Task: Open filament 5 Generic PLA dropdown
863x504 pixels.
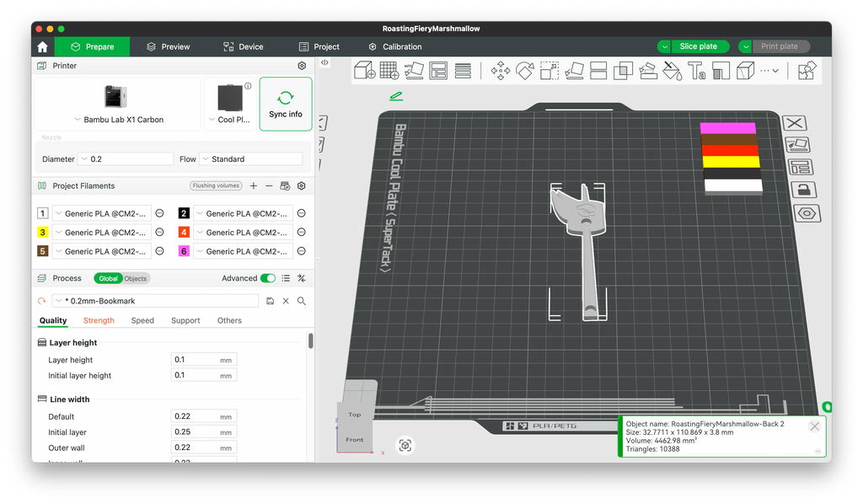Action: click(101, 251)
